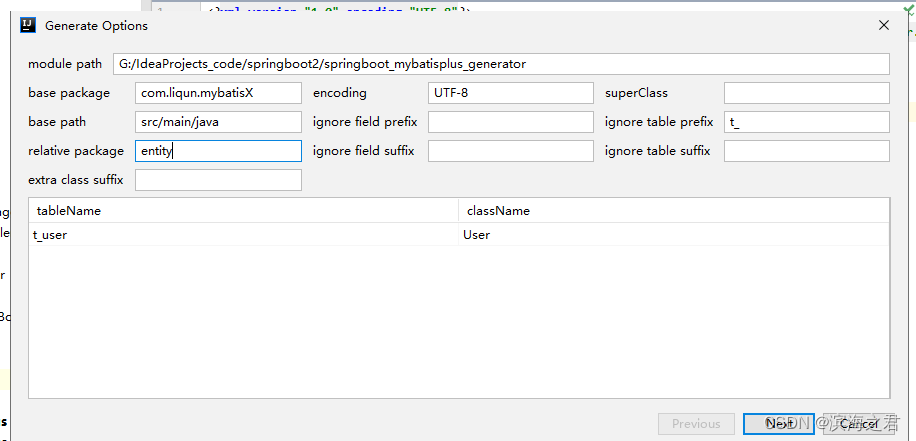
Task: Click the relative package field containing entity
Action: point(218,151)
